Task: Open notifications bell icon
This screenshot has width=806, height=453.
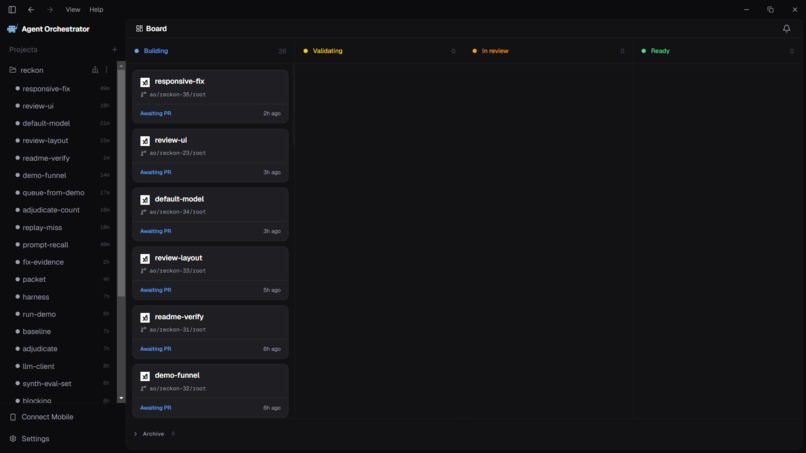Action: tap(786, 29)
